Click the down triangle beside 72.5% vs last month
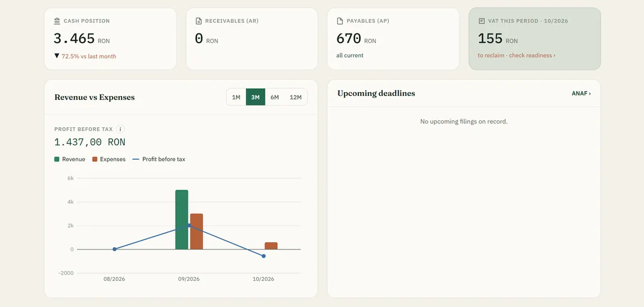 [57, 56]
